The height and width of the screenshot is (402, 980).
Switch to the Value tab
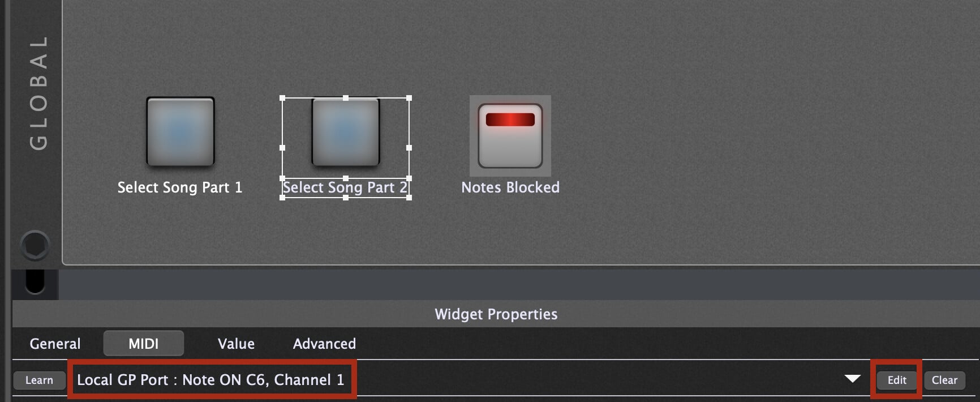pos(236,344)
